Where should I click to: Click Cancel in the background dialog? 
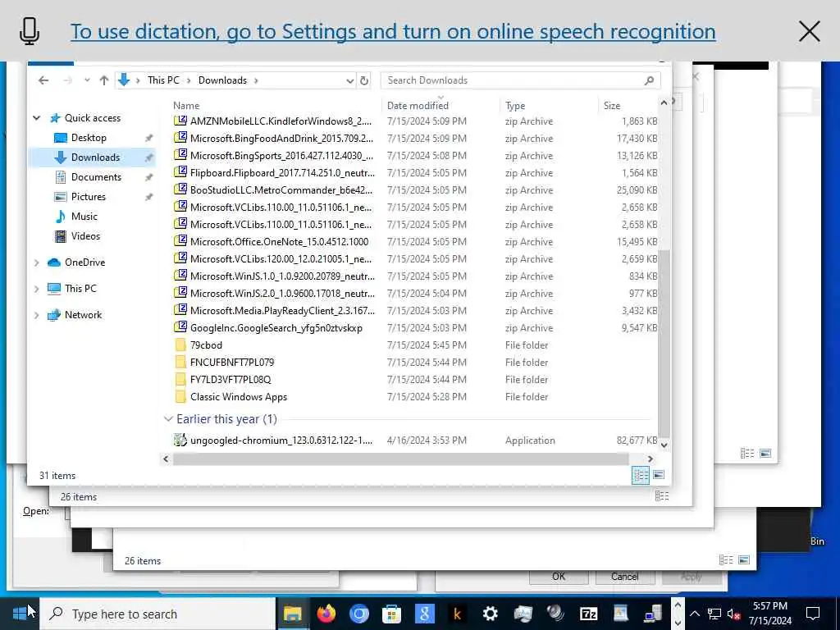click(624, 577)
